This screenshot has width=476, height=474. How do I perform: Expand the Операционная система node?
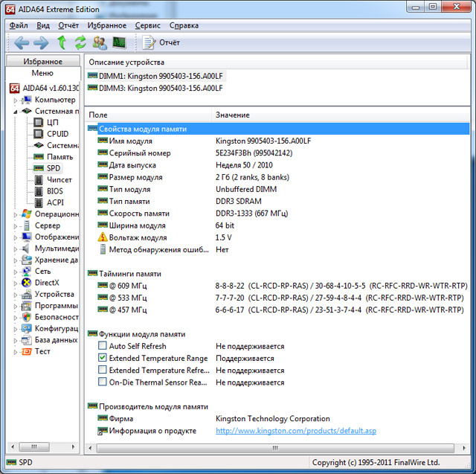(x=16, y=214)
